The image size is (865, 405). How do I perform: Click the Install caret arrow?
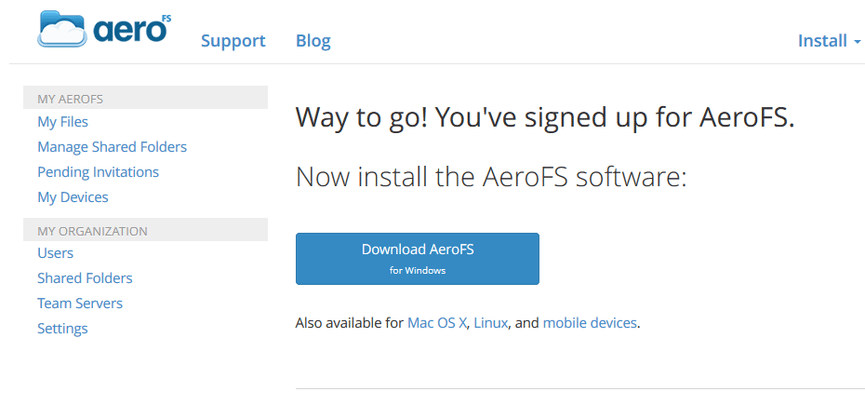point(857,42)
